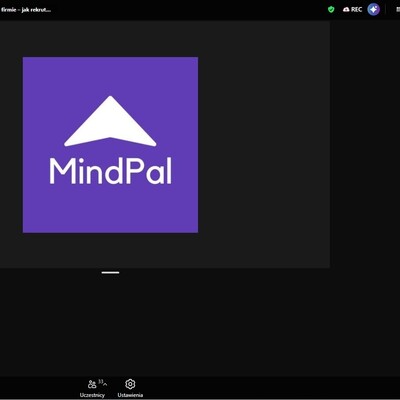Viewport: 400px width, 400px height.
Task: Click the cloud REC recording indicator
Action: click(352, 10)
